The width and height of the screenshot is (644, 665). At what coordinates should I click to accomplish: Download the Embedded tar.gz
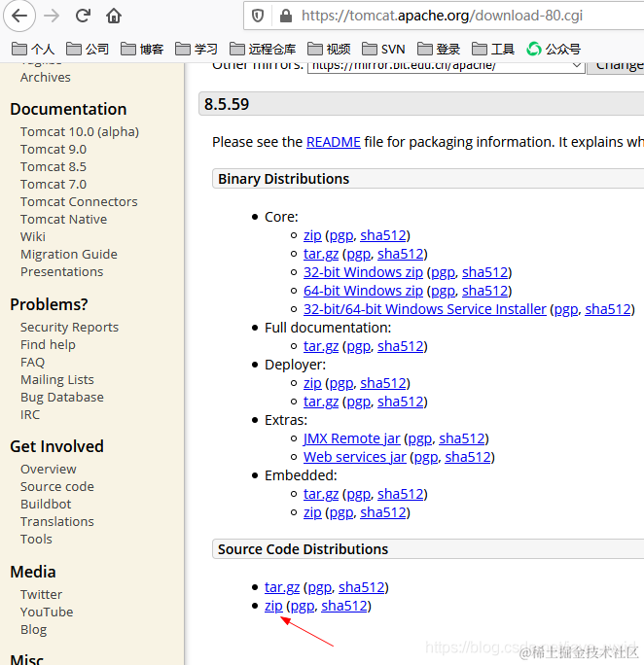[321, 494]
